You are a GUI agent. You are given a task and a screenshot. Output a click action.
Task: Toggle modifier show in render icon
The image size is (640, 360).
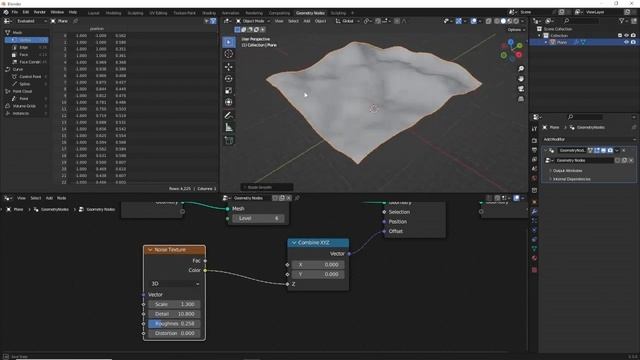click(x=610, y=150)
